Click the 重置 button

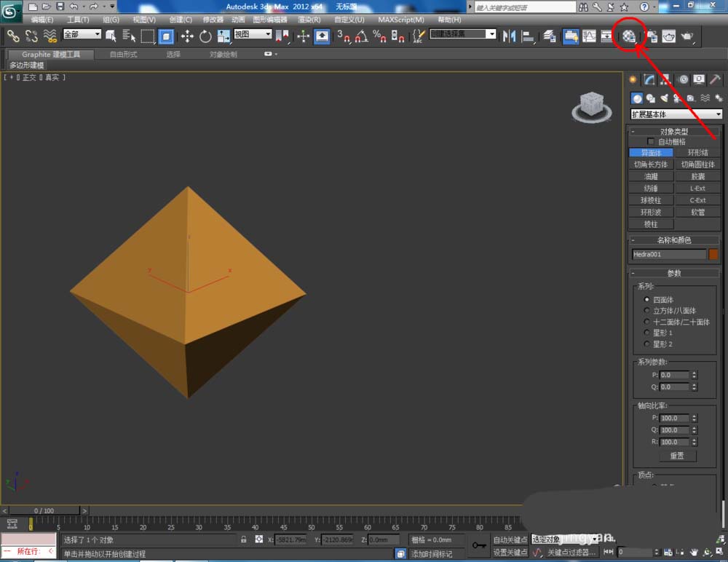pos(676,456)
